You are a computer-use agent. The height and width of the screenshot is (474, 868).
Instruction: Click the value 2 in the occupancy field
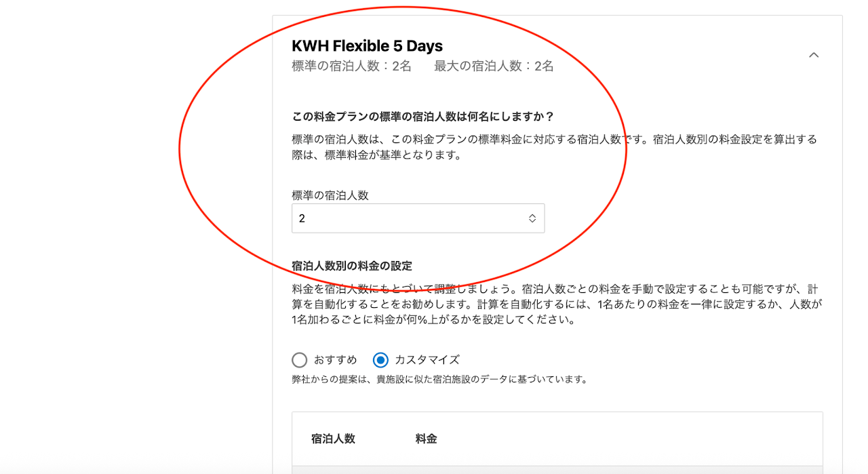pyautogui.click(x=302, y=218)
